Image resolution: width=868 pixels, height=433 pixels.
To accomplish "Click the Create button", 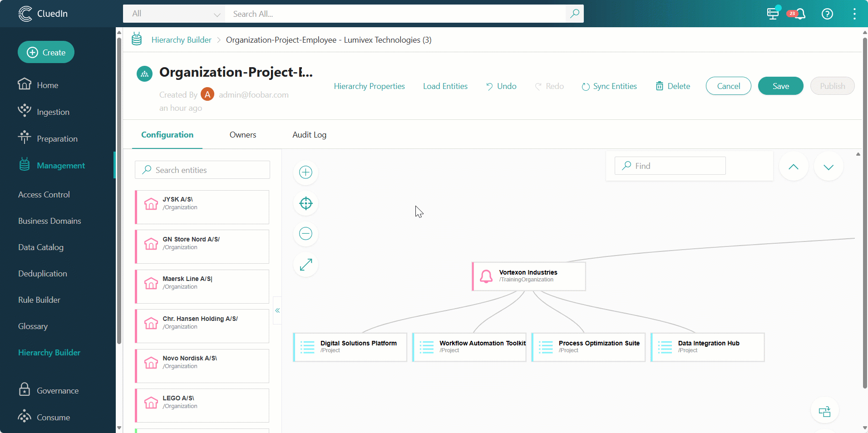I will pos(46,52).
